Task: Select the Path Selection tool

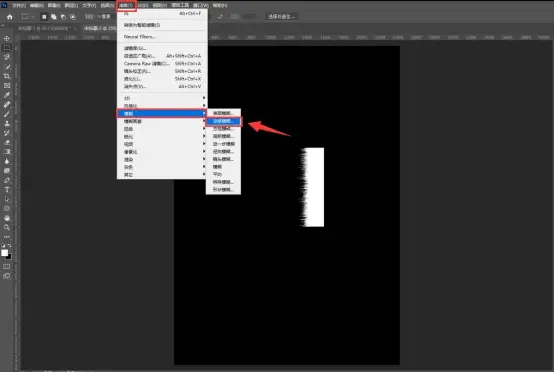Action: [x=7, y=199]
